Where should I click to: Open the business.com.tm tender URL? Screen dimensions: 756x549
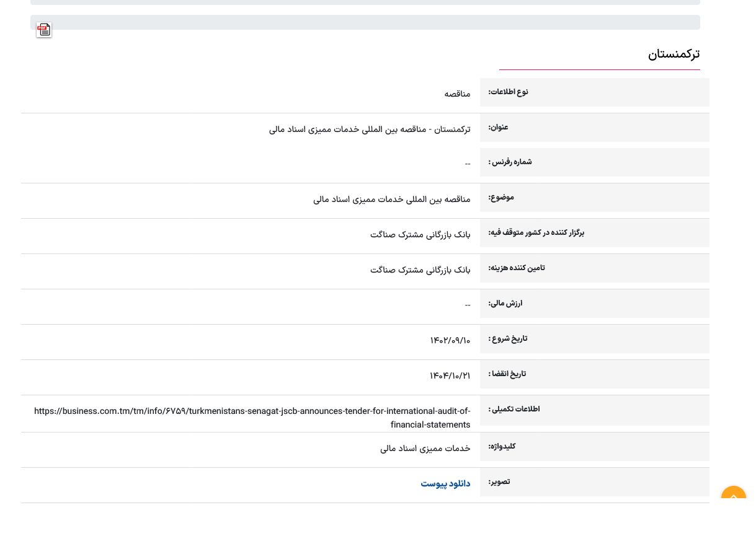point(252,418)
